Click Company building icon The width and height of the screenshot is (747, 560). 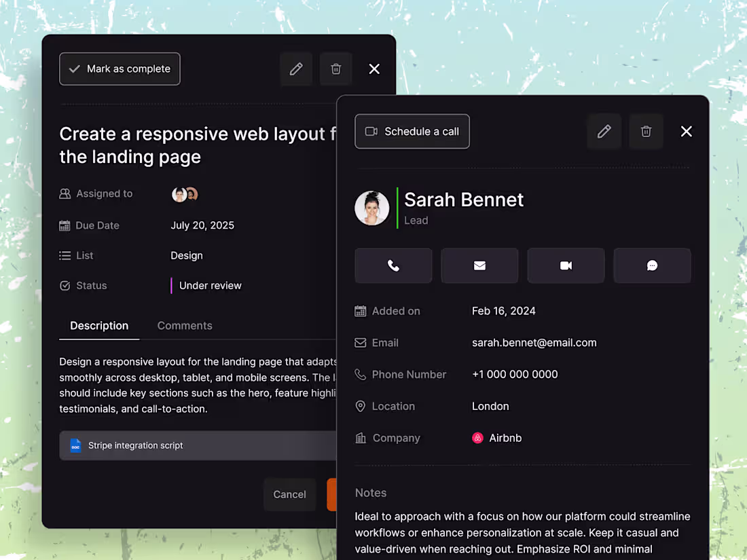click(x=361, y=438)
